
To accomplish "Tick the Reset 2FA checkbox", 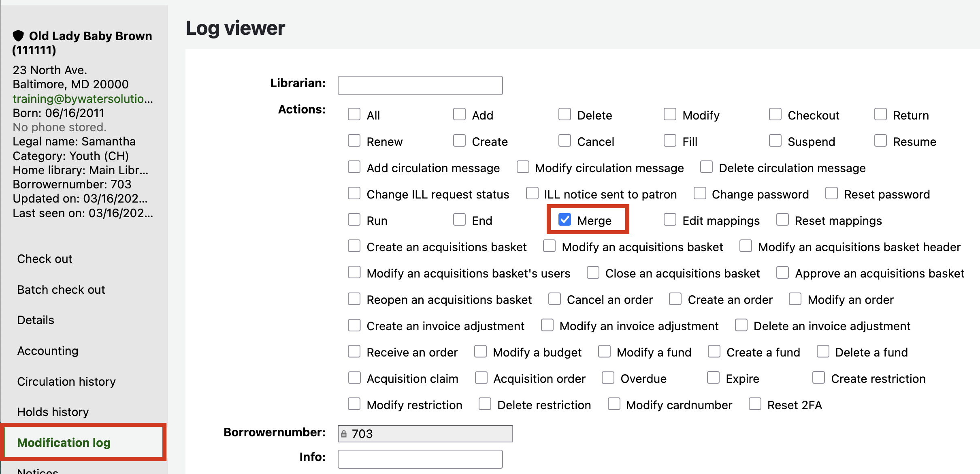I will click(x=755, y=404).
